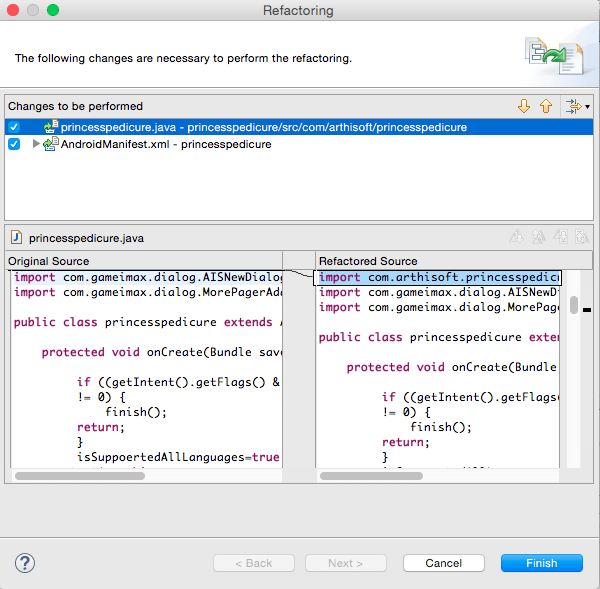Expand the AndroidManifest.xml tree node
Image resolution: width=600 pixels, height=589 pixels.
pyautogui.click(x=37, y=144)
